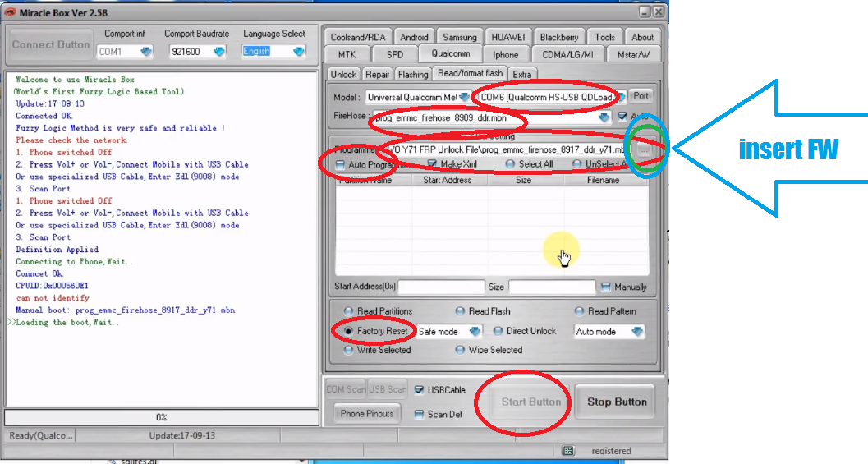Switch to the Coolsand/RDA tab
The height and width of the screenshot is (464, 868).
pos(357,37)
